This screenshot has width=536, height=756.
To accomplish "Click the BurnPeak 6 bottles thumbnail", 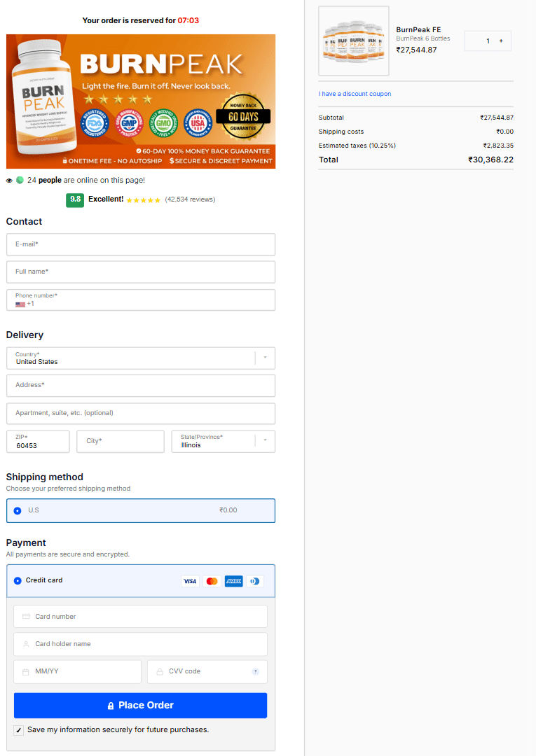I will click(353, 41).
